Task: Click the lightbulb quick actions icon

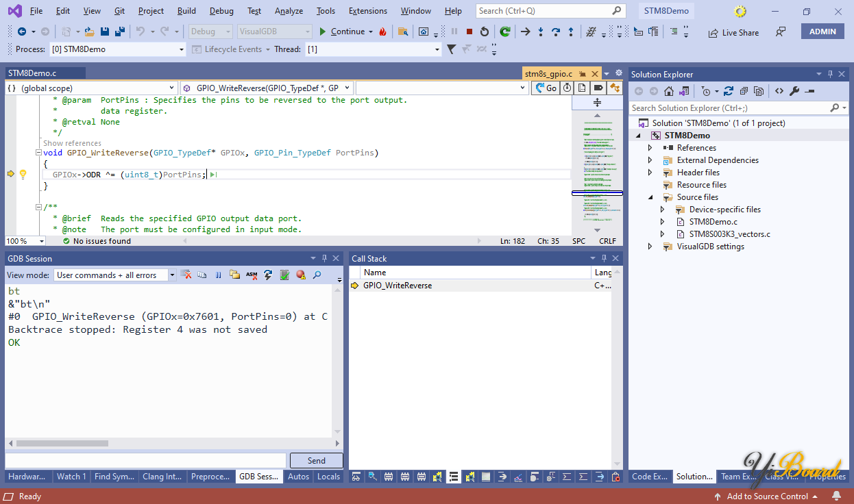Action: click(23, 175)
